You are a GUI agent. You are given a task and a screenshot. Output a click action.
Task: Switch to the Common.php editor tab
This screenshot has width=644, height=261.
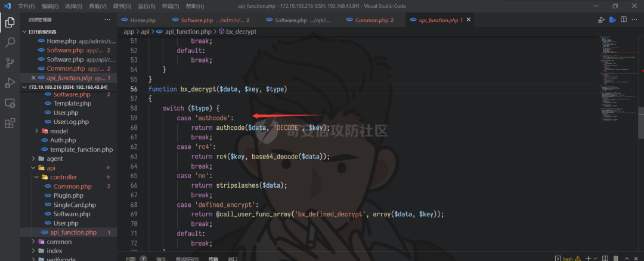click(x=374, y=20)
